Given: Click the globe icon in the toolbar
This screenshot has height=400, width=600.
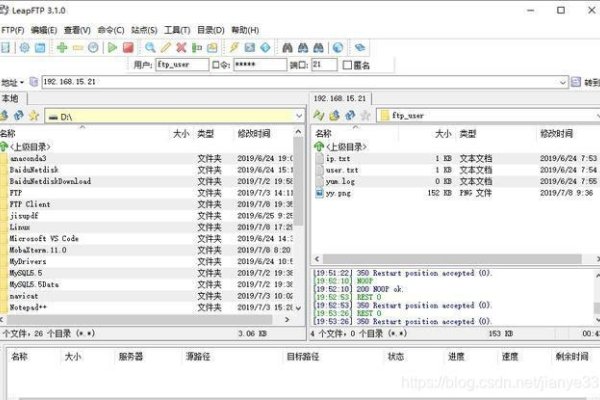Looking at the screenshot, I should tap(338, 47).
